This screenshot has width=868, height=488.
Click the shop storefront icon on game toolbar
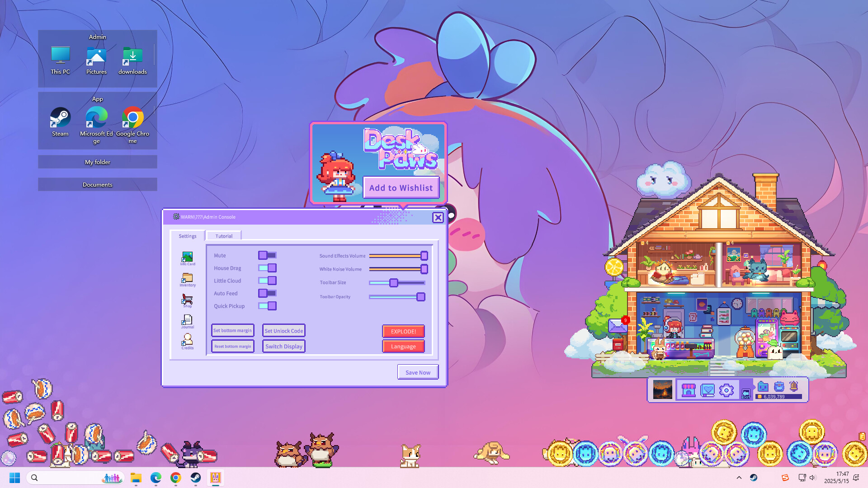pos(689,389)
